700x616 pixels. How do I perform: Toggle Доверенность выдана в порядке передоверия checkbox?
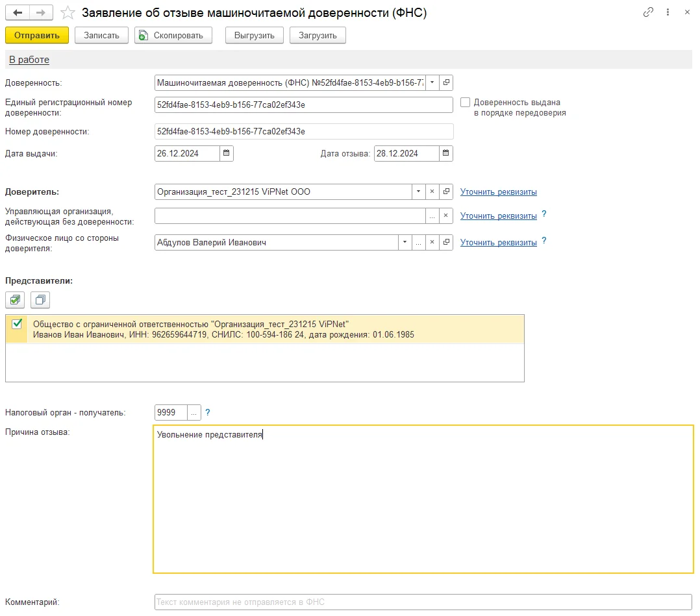pyautogui.click(x=465, y=102)
